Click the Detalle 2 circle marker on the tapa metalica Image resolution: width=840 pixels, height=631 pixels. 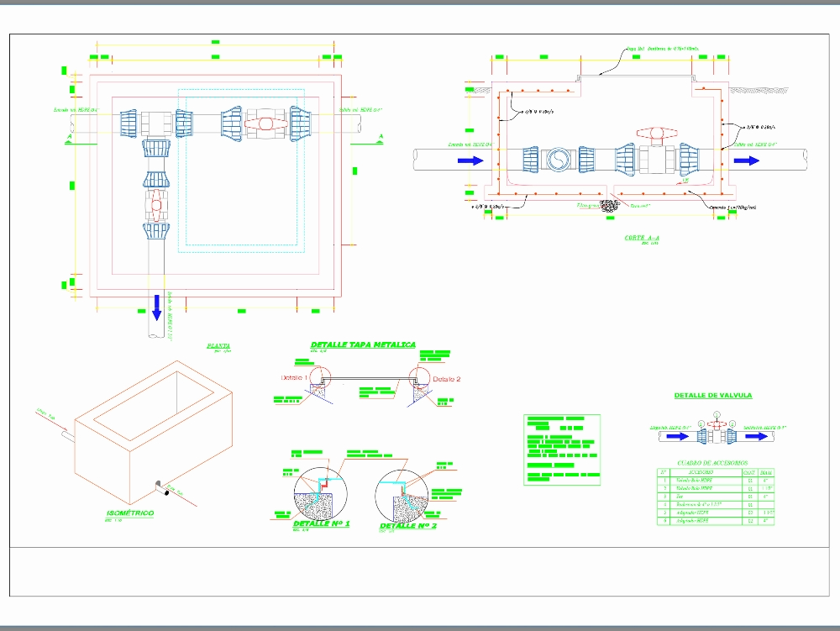[x=420, y=376]
